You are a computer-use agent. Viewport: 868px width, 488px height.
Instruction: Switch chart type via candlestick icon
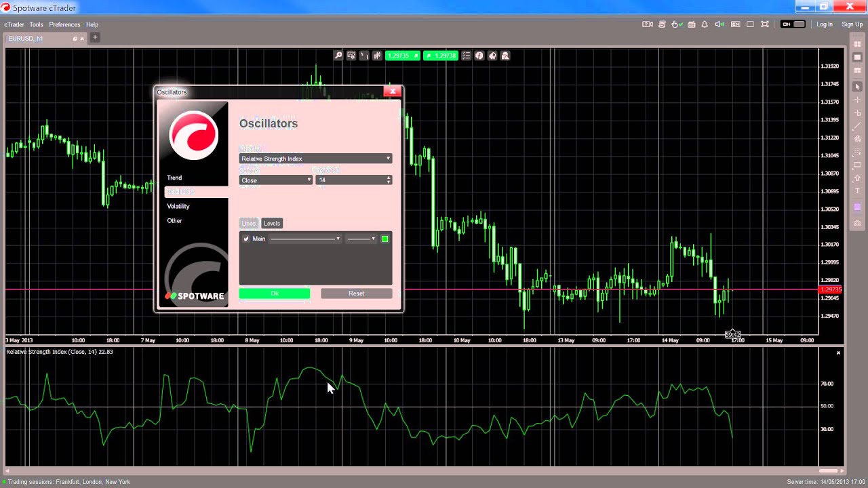tap(377, 56)
